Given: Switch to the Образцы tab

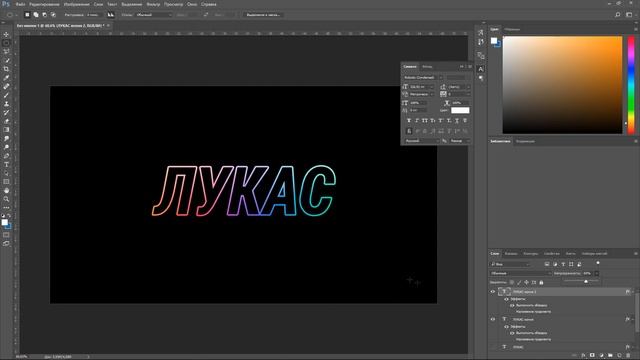Looking at the screenshot, I should [512, 29].
